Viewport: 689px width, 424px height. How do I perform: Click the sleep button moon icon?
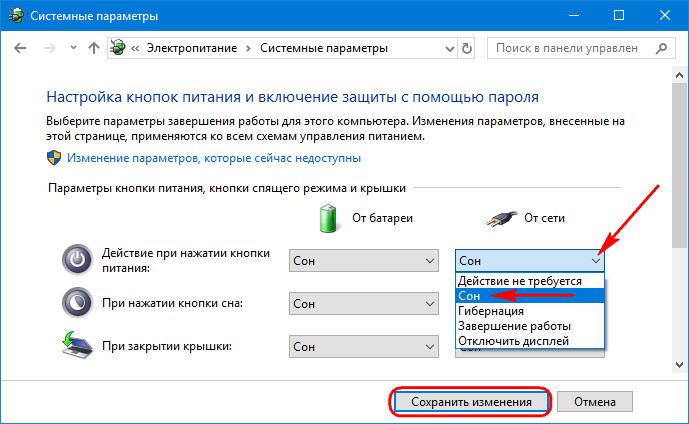pos(77,302)
